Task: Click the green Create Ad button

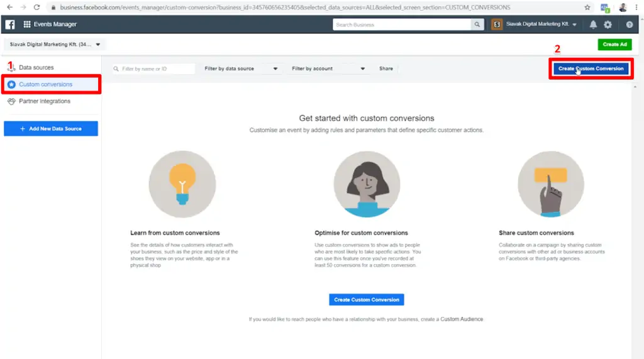Action: (x=614, y=45)
